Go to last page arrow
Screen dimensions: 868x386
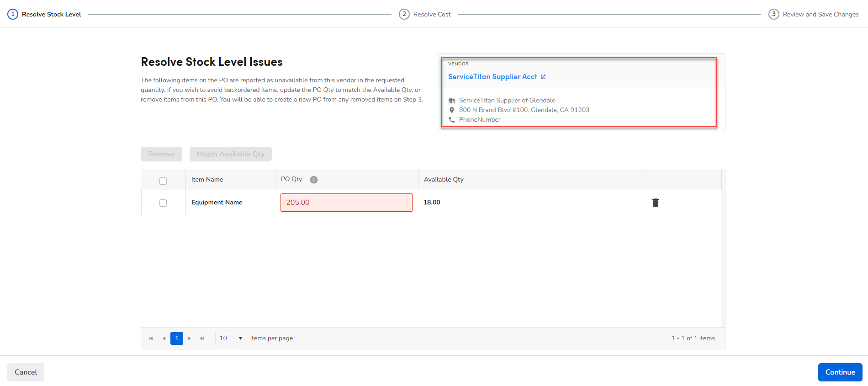(x=202, y=338)
